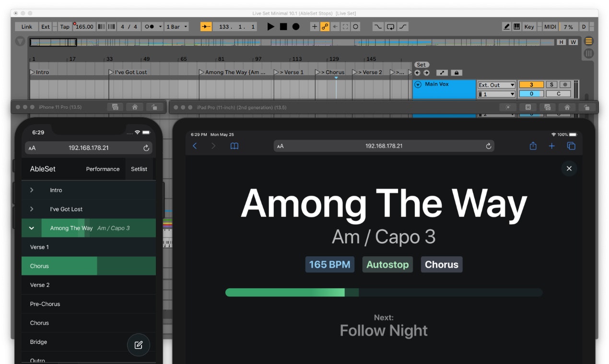Close the performance view with X button
Viewport: 609px width, 364px height.
coord(569,169)
